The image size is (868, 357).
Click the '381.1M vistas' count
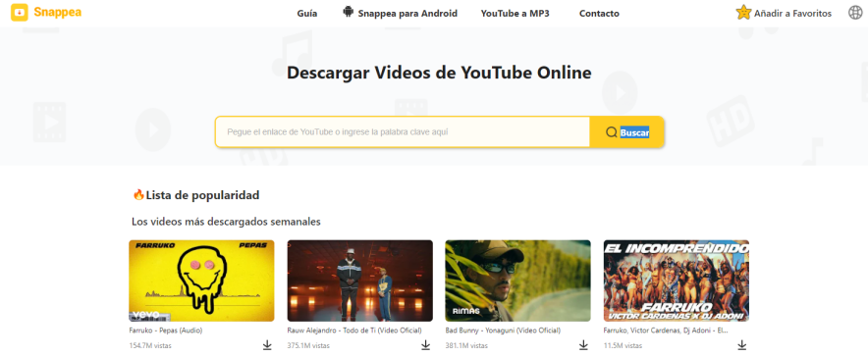[x=466, y=346]
